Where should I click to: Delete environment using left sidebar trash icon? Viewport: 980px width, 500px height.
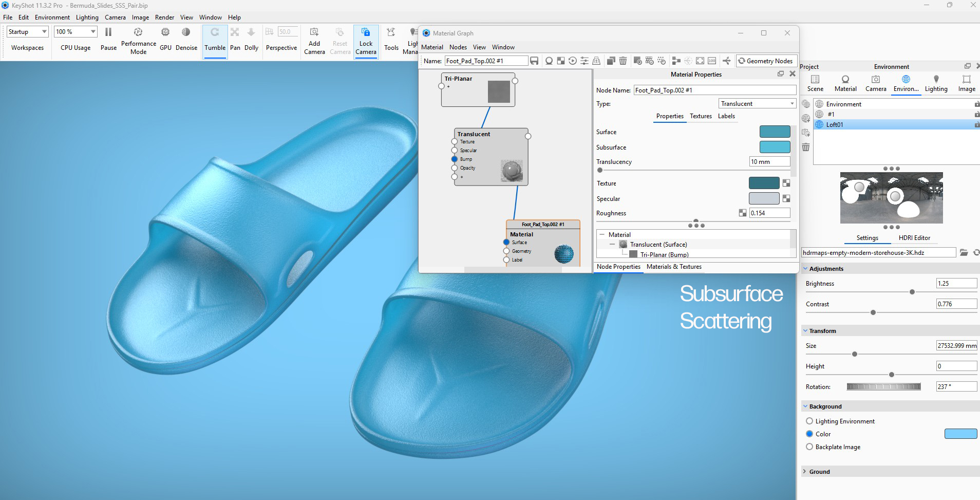806,147
